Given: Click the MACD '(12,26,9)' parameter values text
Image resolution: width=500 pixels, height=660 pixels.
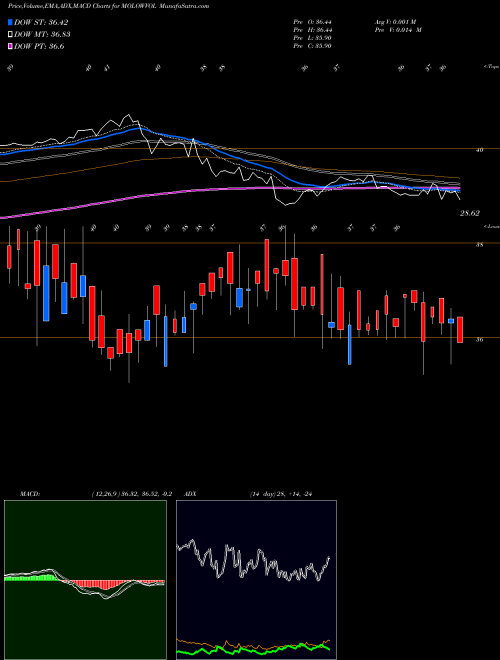Looking at the screenshot, I should [x=131, y=494].
